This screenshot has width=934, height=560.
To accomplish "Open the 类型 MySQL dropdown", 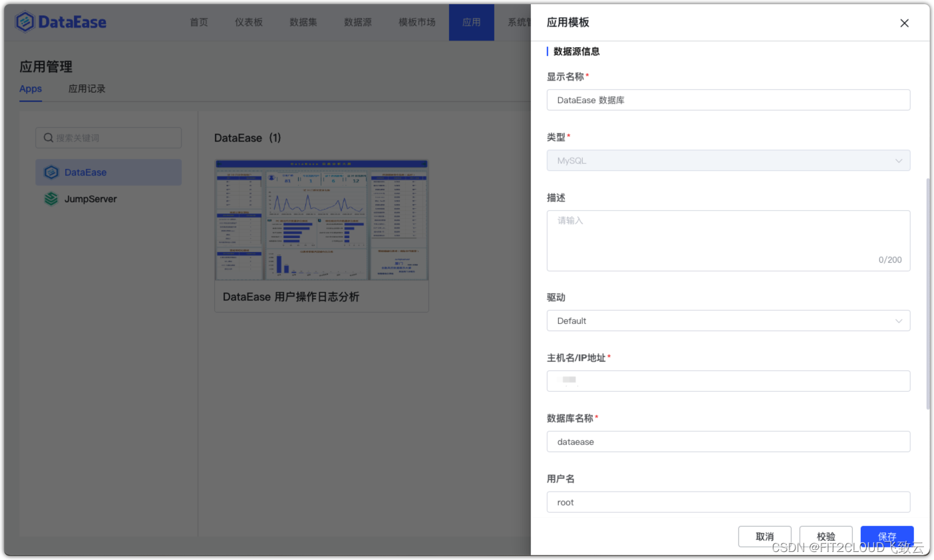I will click(x=728, y=160).
